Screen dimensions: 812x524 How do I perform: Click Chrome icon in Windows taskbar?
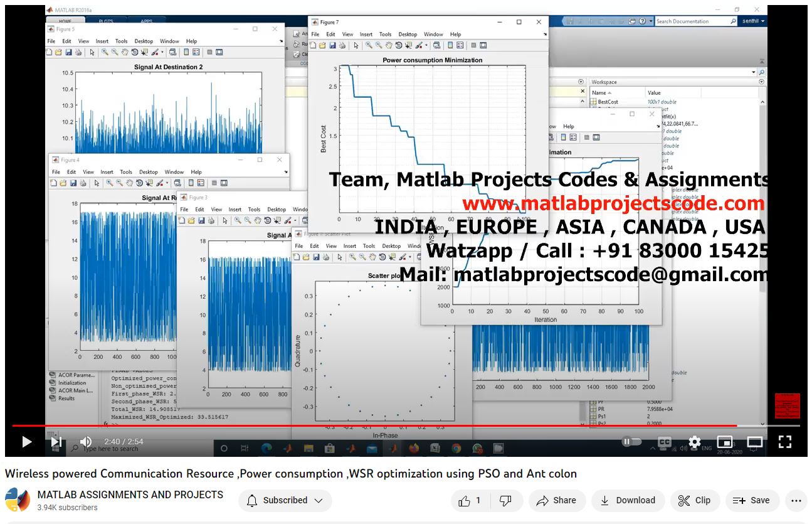click(456, 448)
